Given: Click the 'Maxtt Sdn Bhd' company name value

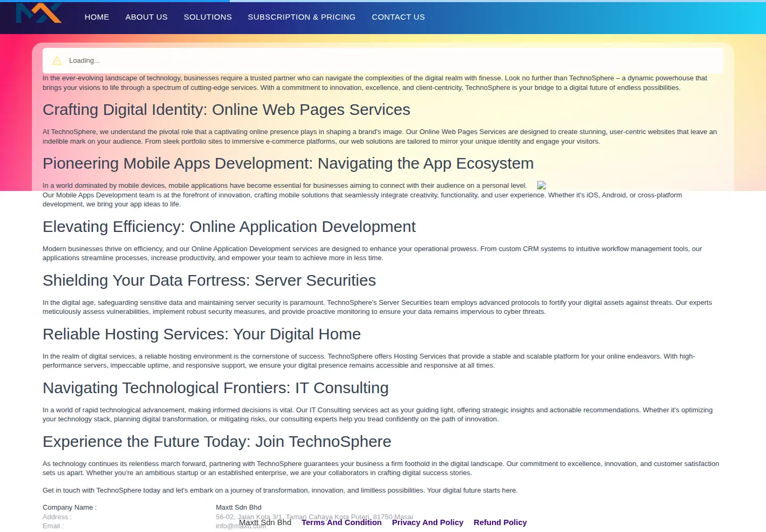Looking at the screenshot, I should (x=239, y=508).
